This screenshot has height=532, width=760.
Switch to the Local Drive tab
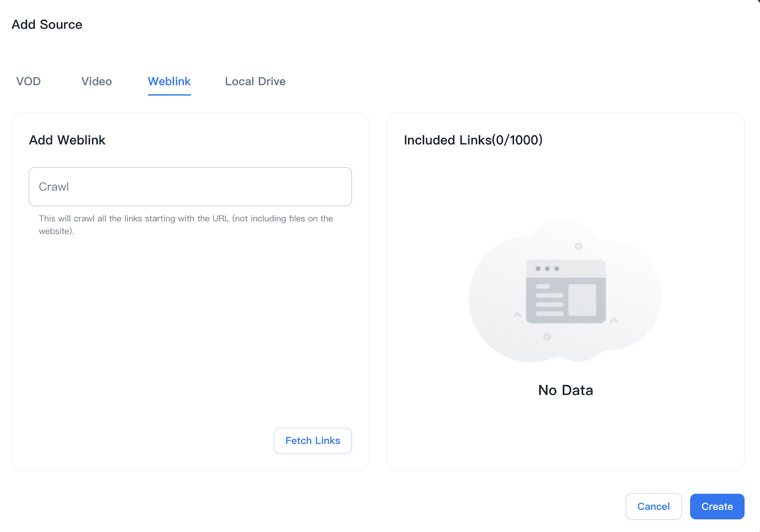click(255, 81)
